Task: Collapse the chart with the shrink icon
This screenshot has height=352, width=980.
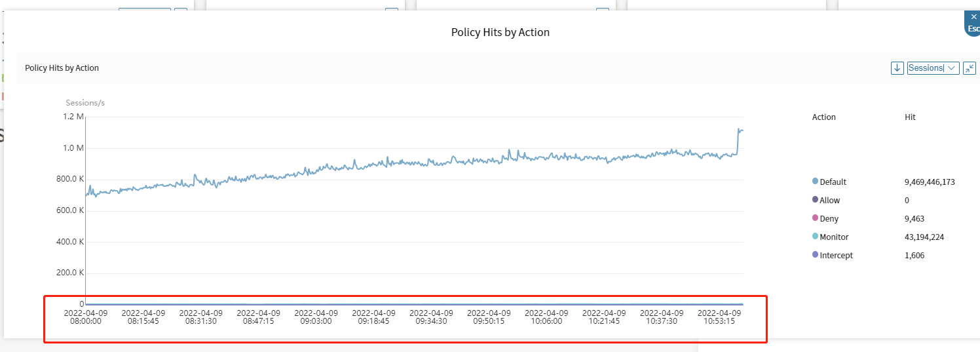Action: point(970,68)
